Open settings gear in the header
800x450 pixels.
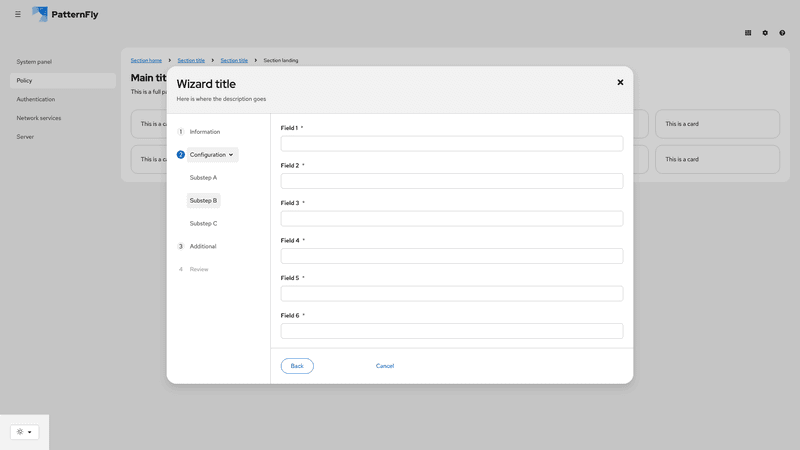coord(765,33)
